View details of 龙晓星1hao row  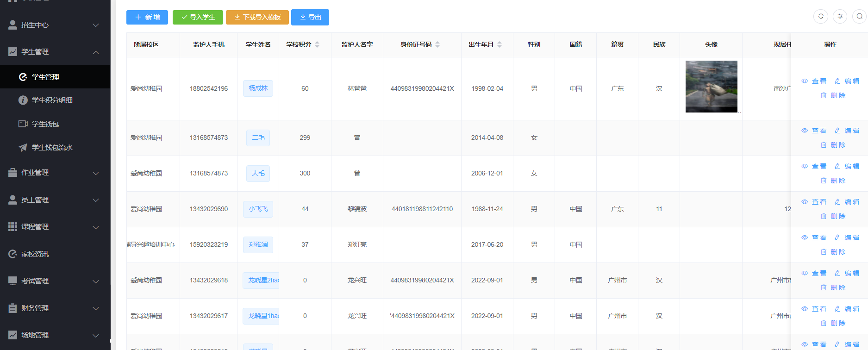coord(814,309)
